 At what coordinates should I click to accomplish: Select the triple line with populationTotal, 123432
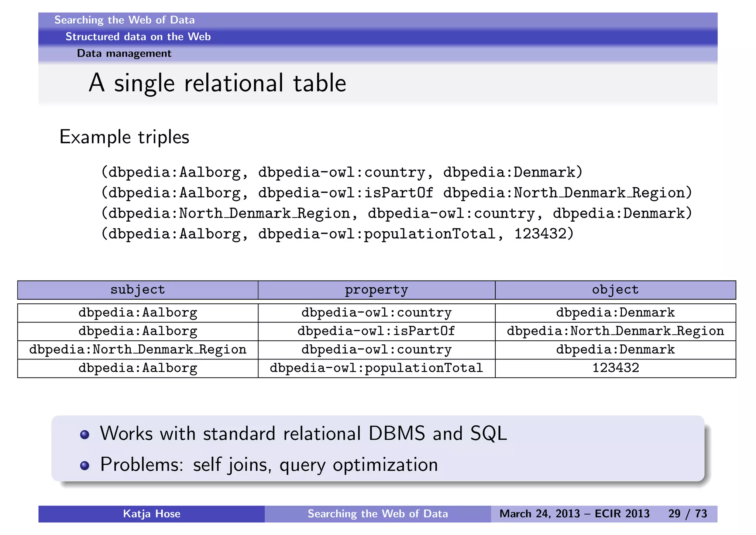(x=337, y=234)
